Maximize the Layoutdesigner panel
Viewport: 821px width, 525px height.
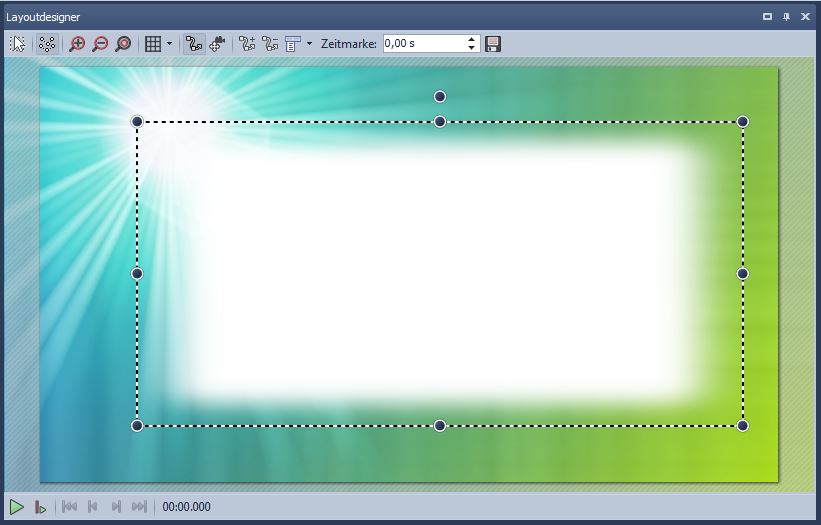coord(767,17)
